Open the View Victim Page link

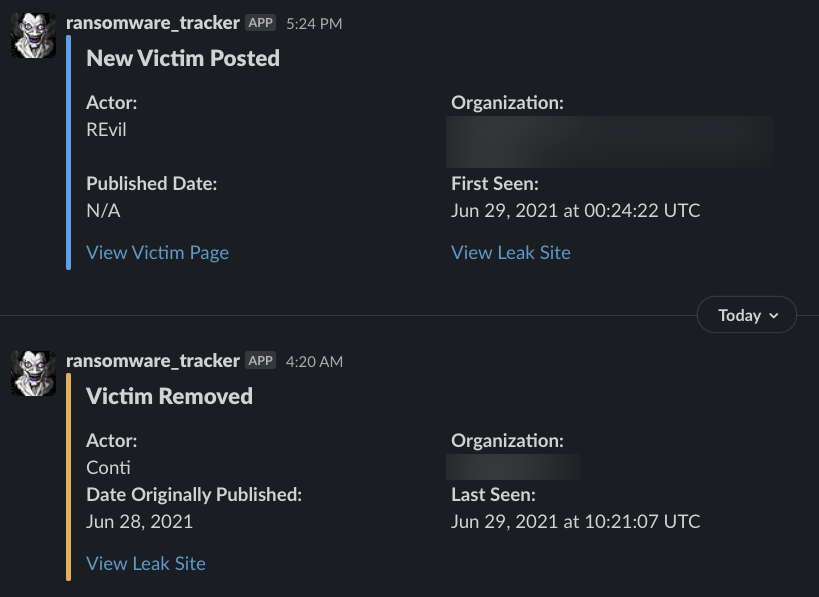click(157, 253)
